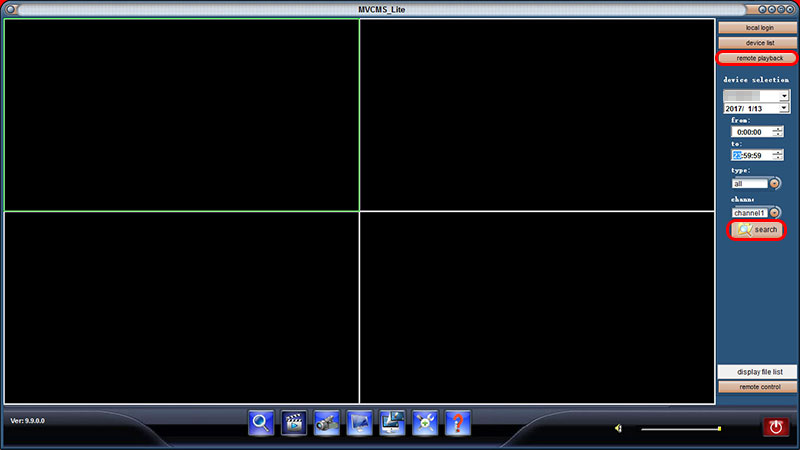This screenshot has height=450, width=800.
Task: Open the 2017/1/13 date picker dropdown
Action: 784,108
